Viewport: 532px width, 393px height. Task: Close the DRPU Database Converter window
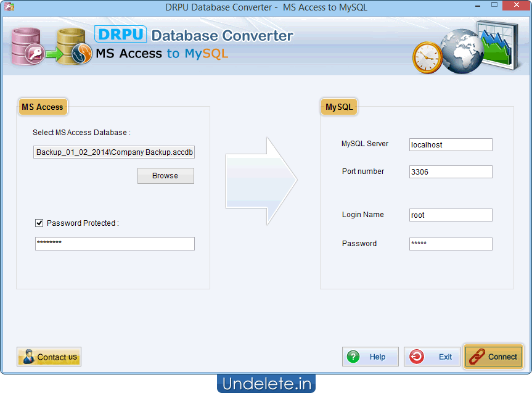[517, 5]
